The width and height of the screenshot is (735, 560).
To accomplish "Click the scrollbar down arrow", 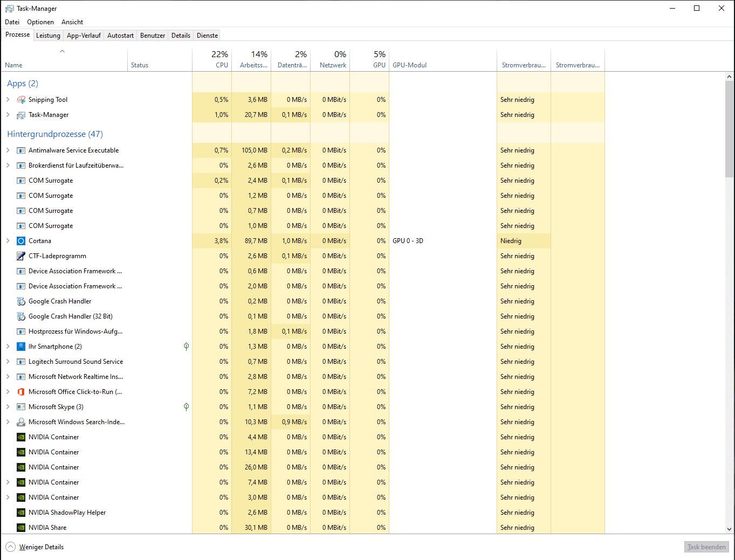I will point(729,529).
